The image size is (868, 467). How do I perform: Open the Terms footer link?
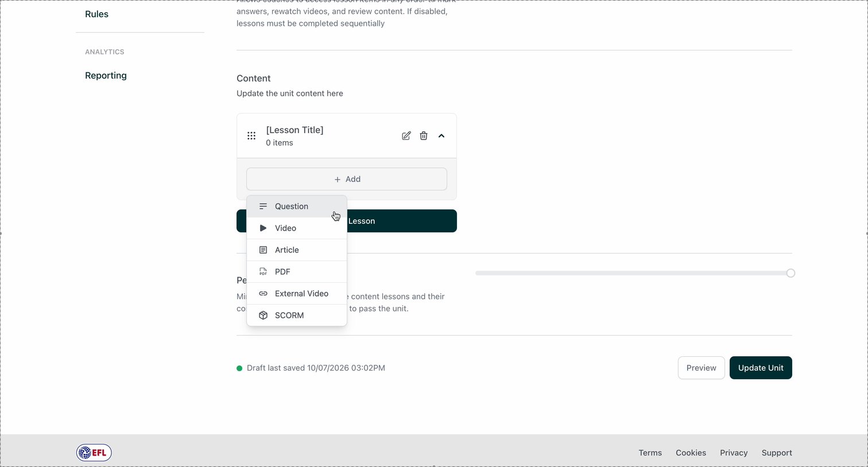pyautogui.click(x=650, y=453)
